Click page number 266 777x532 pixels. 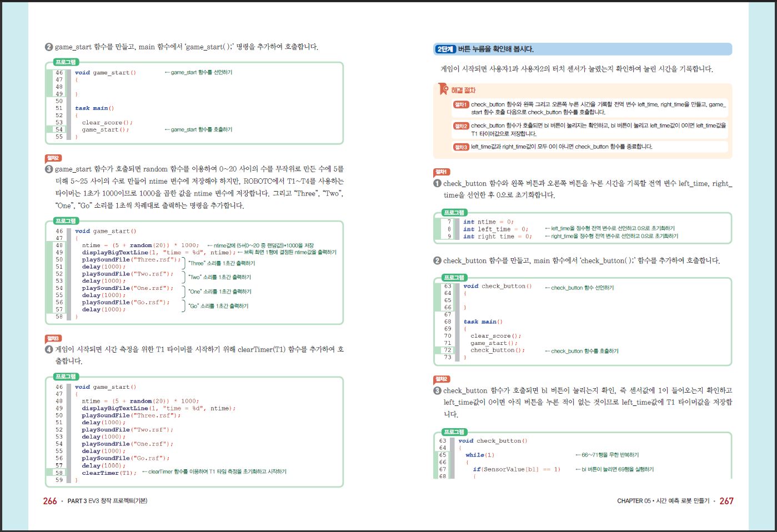pos(50,501)
